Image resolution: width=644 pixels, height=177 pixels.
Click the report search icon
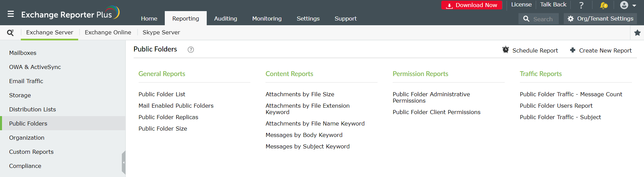click(10, 33)
